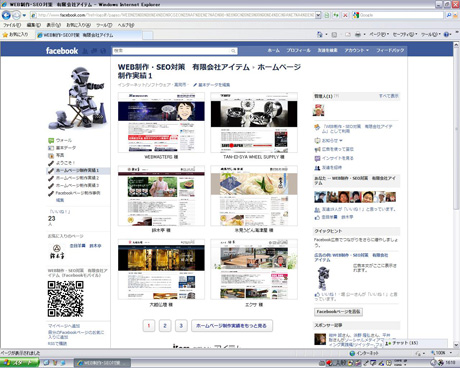The image size is (460, 368).
Task: Open a new blank browser tab
Action: coord(148,35)
